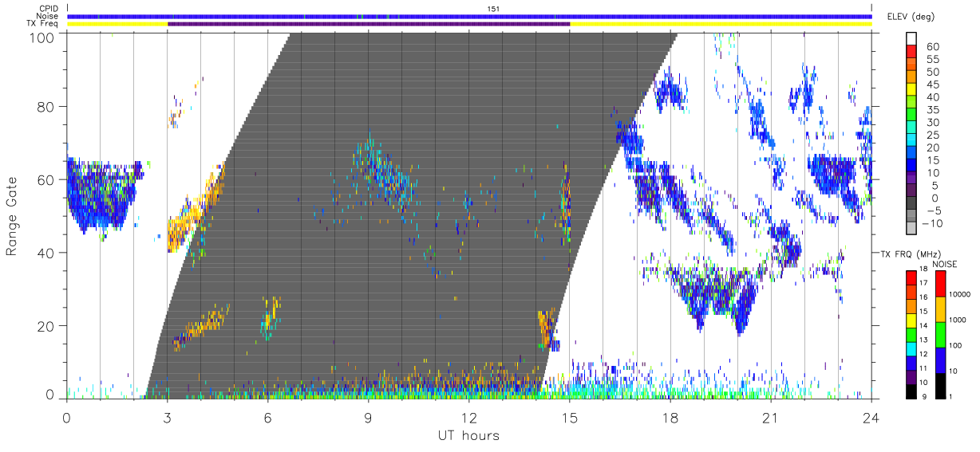Pick the yellow 40-45 segment of ELEV colorbar
Screen dimensions: 980x452
tap(912, 90)
